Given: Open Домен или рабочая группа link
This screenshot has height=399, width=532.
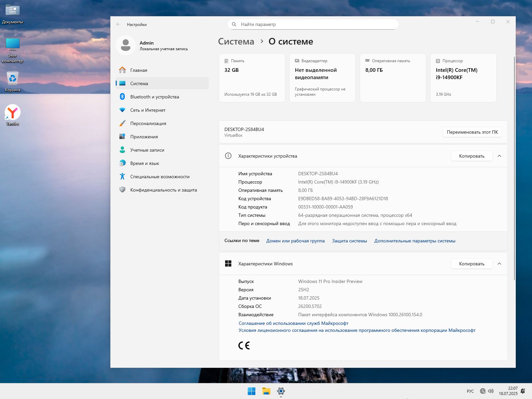Looking at the screenshot, I should pyautogui.click(x=295, y=241).
